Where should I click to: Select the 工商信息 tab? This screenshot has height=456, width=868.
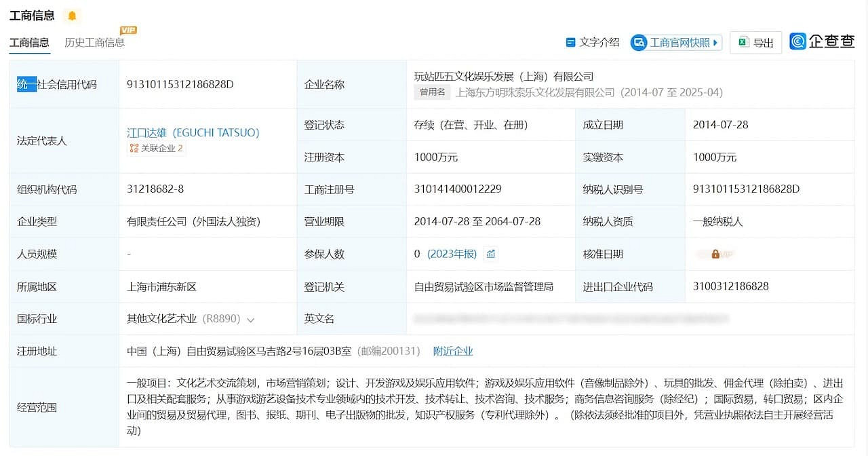coord(29,42)
